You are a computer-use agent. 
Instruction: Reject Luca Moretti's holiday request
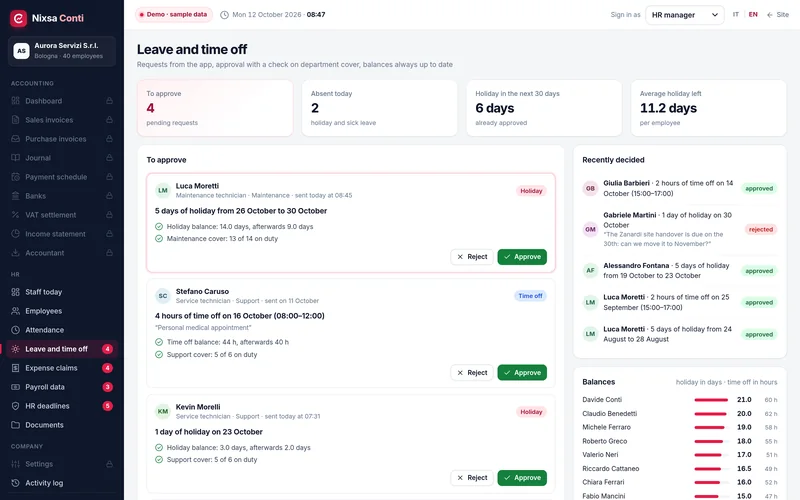click(472, 257)
